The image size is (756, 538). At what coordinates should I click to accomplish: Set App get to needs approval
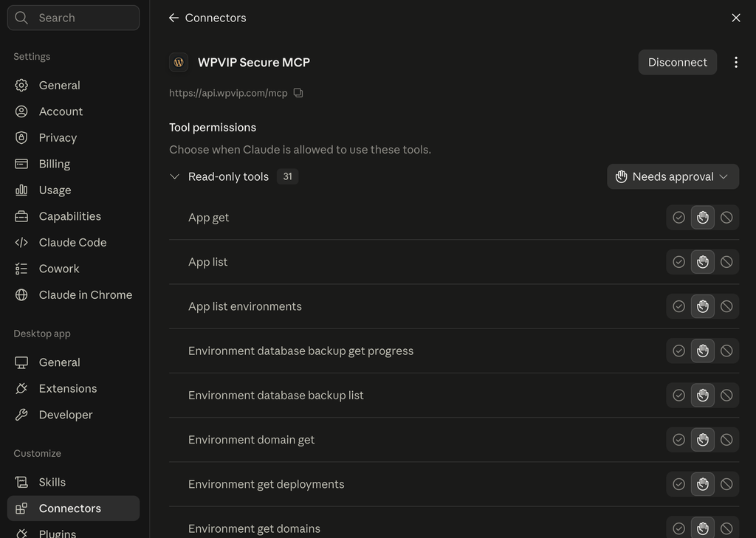[x=703, y=218]
